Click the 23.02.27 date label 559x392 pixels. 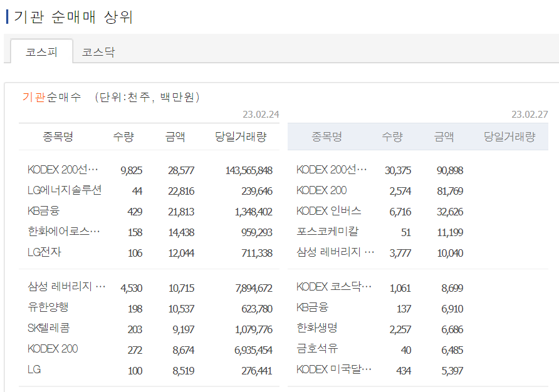(x=530, y=115)
